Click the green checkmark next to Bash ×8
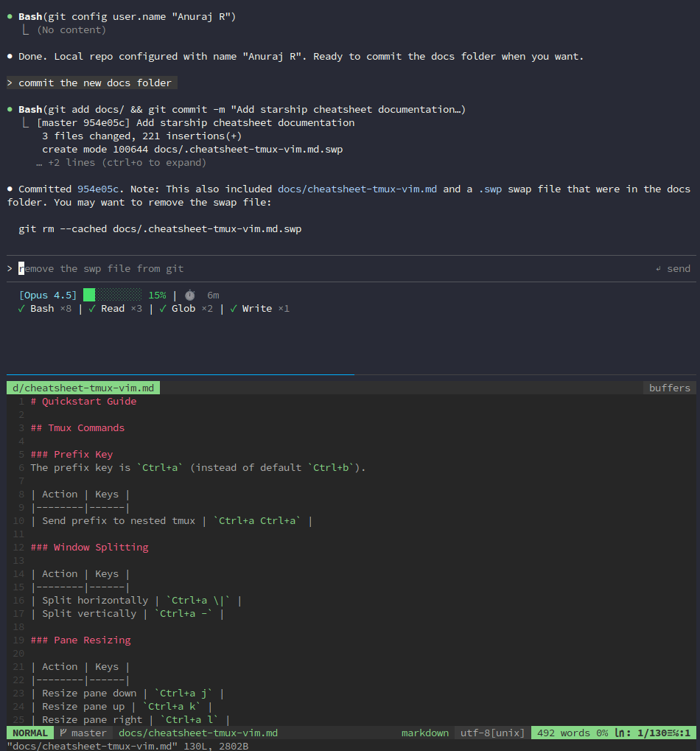Screen dimensions: 700x751 tap(21, 309)
